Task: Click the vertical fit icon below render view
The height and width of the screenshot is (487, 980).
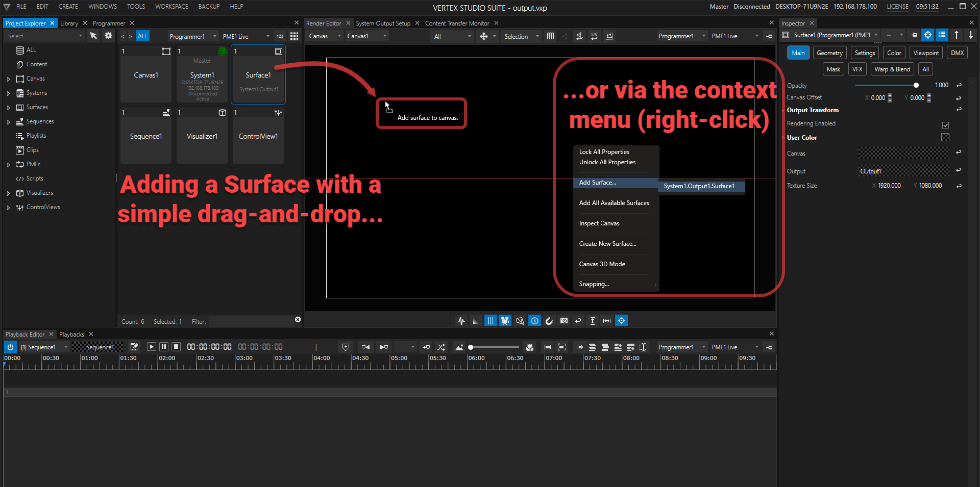Action: point(593,321)
